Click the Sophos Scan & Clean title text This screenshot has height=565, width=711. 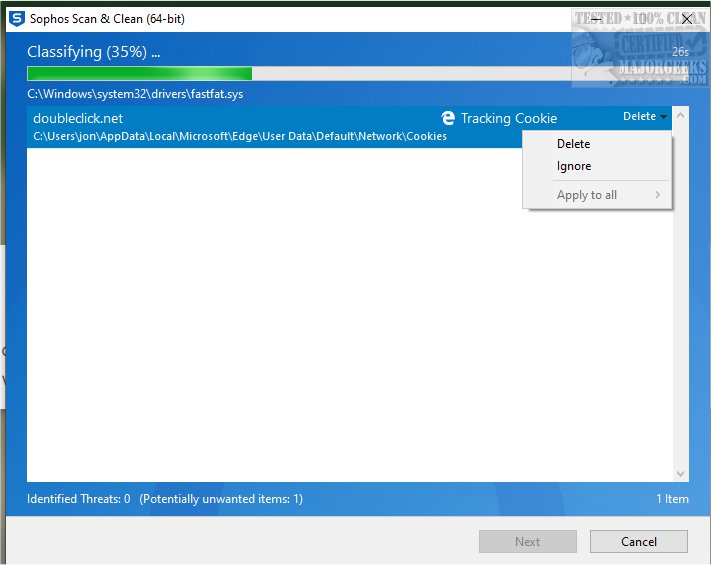point(107,19)
